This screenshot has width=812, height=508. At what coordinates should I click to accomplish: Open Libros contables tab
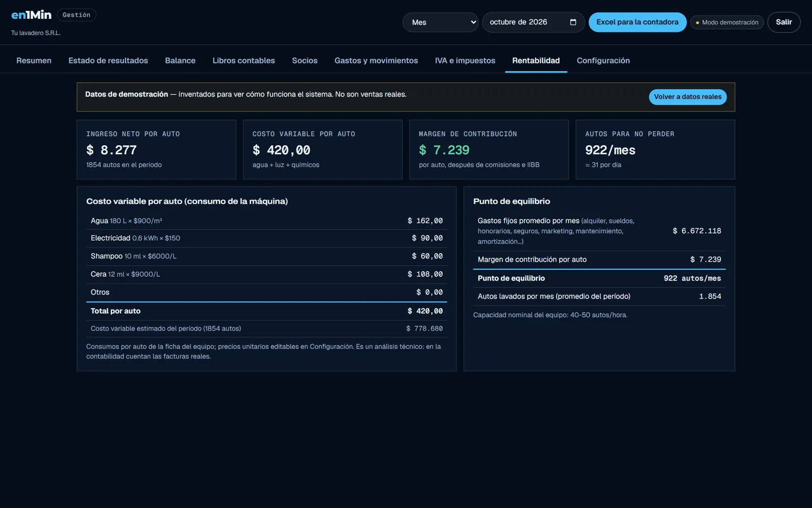tap(244, 60)
